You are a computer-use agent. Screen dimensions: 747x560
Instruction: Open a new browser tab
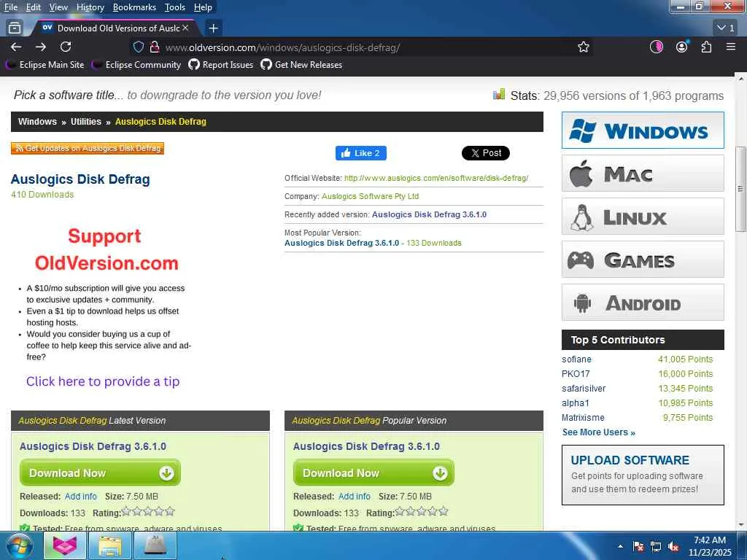(x=214, y=28)
